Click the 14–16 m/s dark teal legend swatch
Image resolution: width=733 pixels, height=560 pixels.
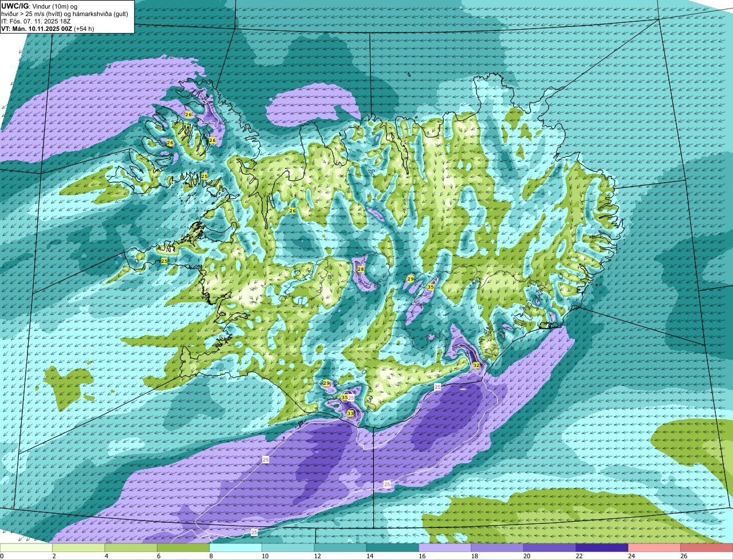(393, 548)
